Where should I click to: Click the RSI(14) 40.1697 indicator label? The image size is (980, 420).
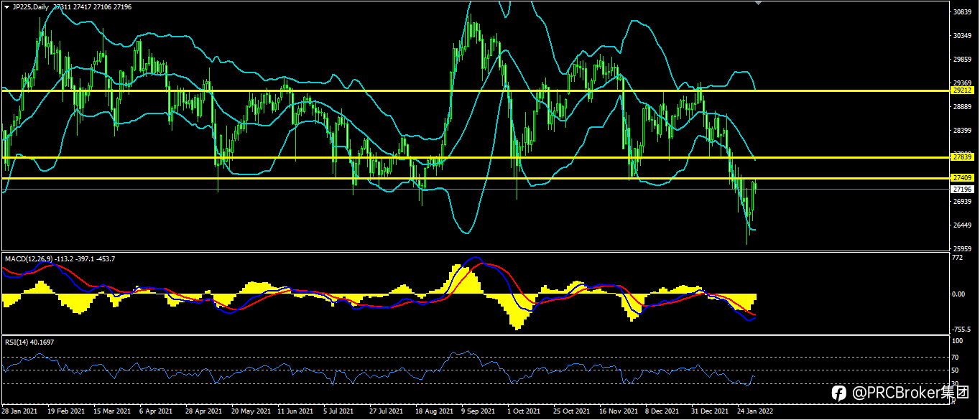tap(29, 342)
